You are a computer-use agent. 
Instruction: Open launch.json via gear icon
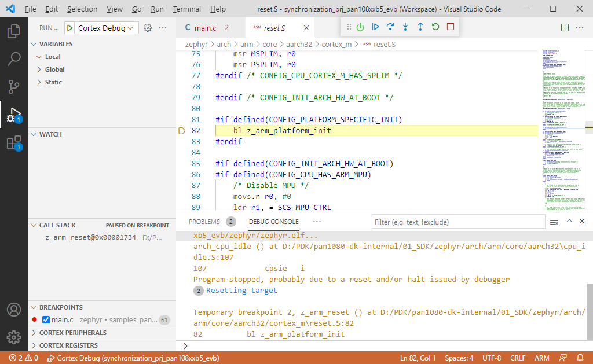click(x=148, y=28)
